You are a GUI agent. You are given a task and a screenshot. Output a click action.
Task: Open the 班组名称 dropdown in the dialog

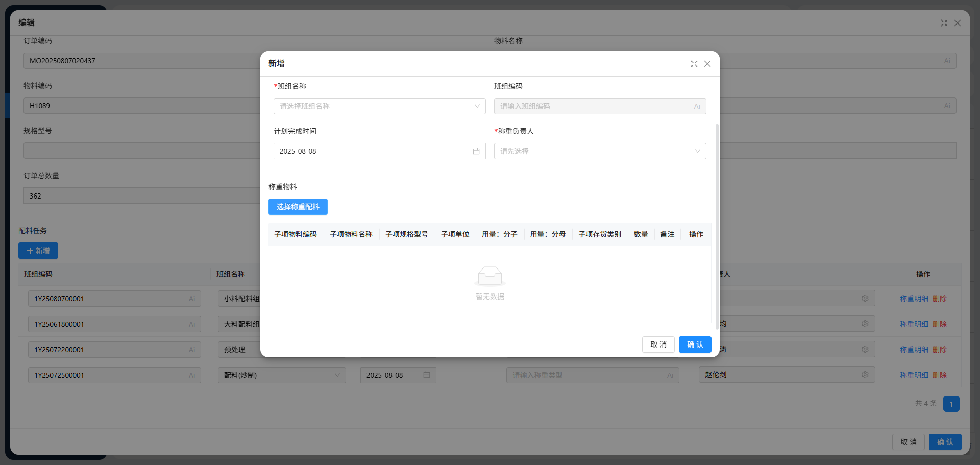[x=380, y=106]
